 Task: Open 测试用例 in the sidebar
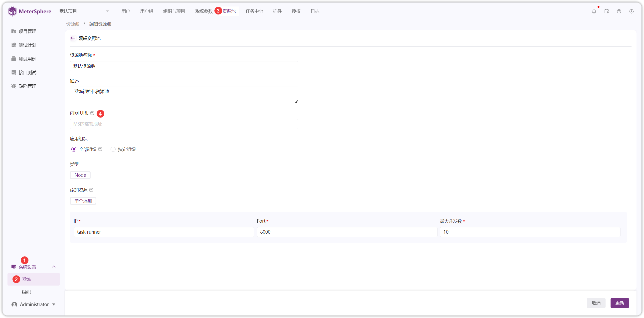coord(27,59)
